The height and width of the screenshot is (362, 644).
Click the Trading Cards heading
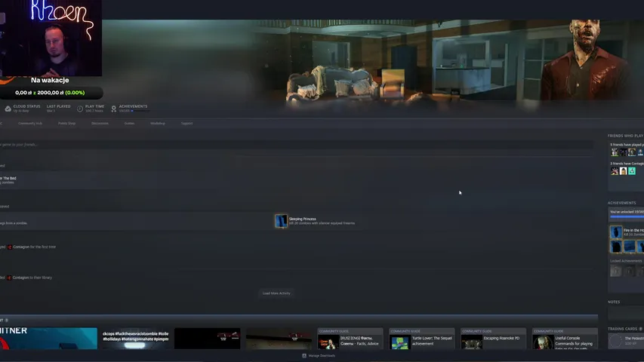pos(623,329)
